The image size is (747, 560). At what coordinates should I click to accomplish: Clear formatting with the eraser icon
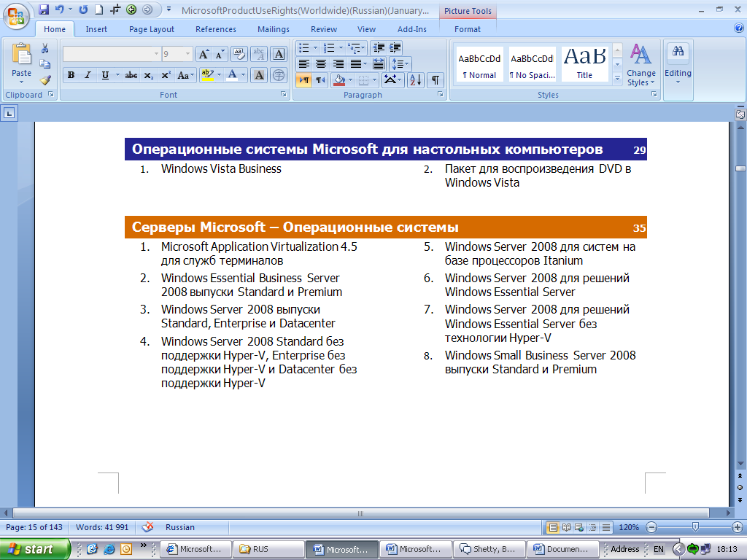(239, 54)
